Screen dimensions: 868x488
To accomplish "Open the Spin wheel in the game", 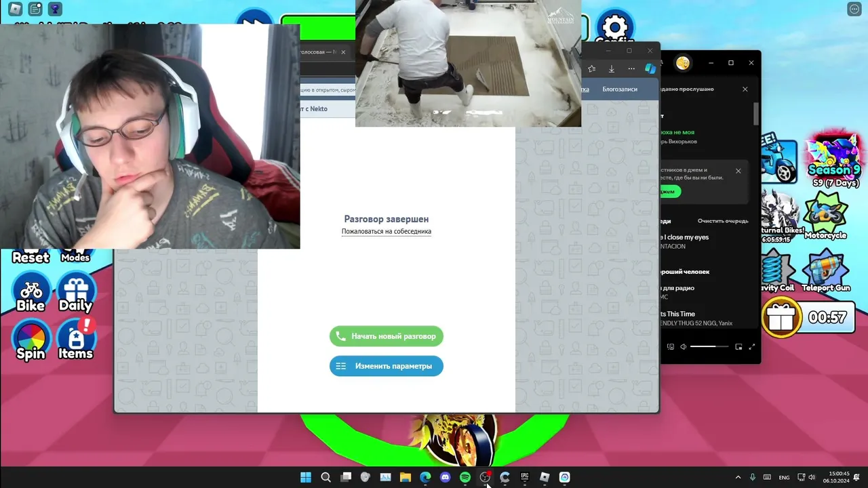I will pyautogui.click(x=31, y=341).
